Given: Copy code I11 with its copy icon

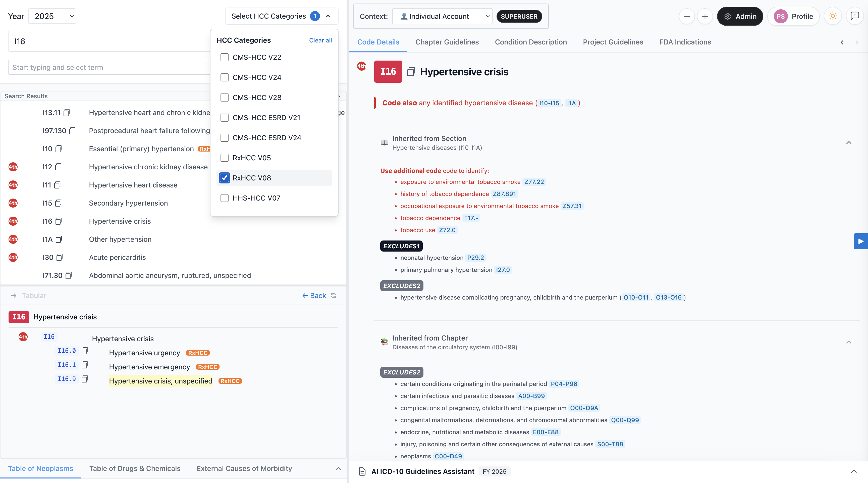Looking at the screenshot, I should (57, 185).
